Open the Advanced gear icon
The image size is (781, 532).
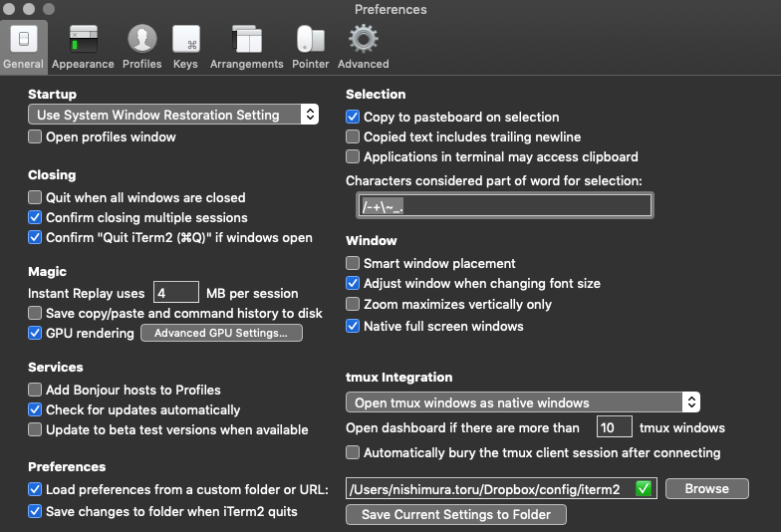pos(363,40)
